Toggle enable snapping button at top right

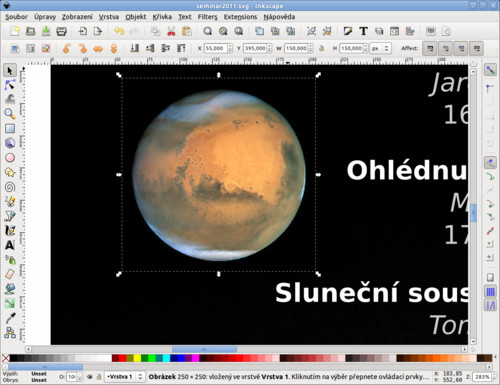[490, 70]
